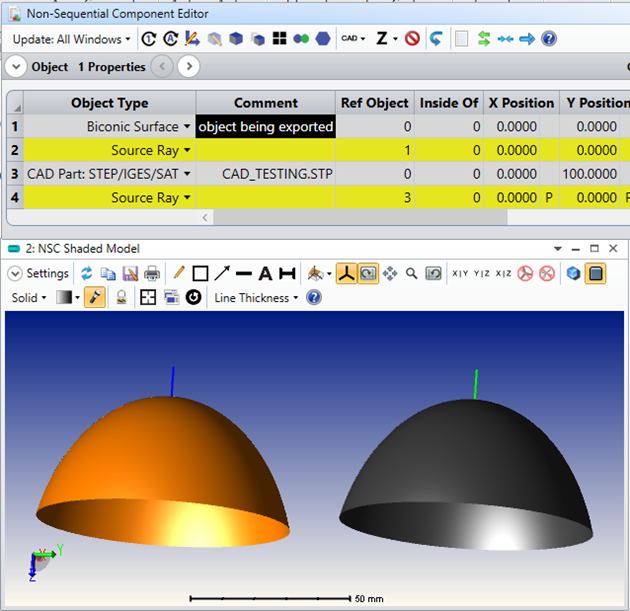The width and height of the screenshot is (630, 611).
Task: Toggle the lock window padlock icon
Action: pyautogui.click(x=121, y=298)
